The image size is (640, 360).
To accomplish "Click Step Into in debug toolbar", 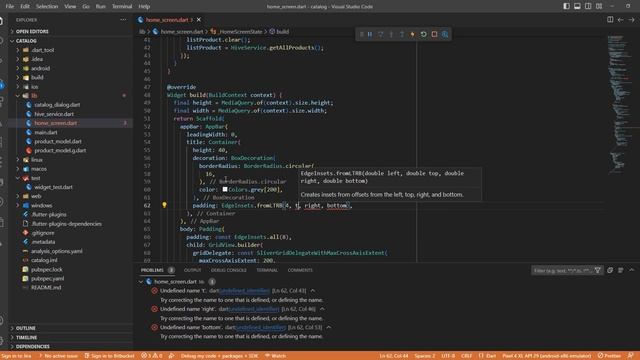I will [x=391, y=34].
